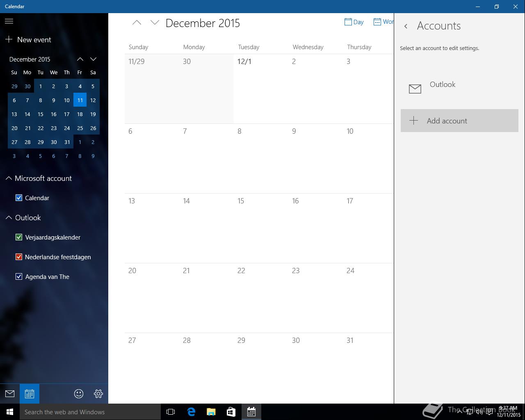Click the taskbar search box
This screenshot has width=525, height=420.
click(x=90, y=412)
